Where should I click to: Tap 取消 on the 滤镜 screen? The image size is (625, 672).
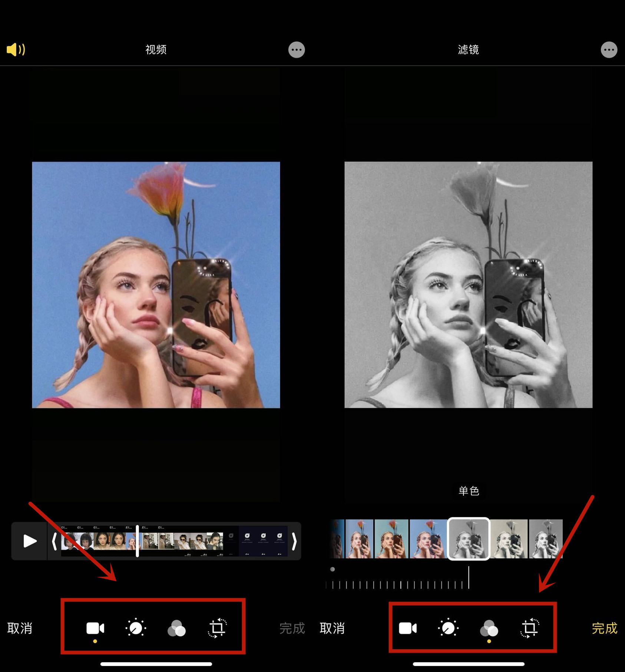pos(332,628)
